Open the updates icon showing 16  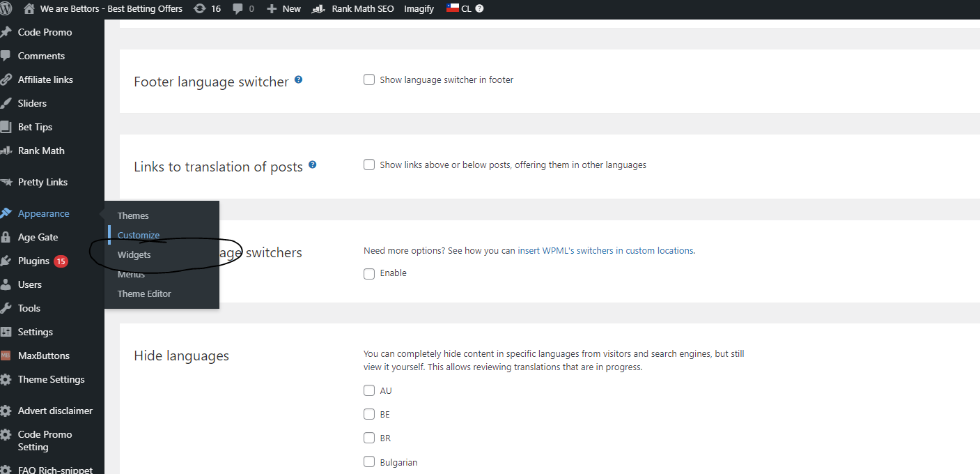[x=199, y=8]
